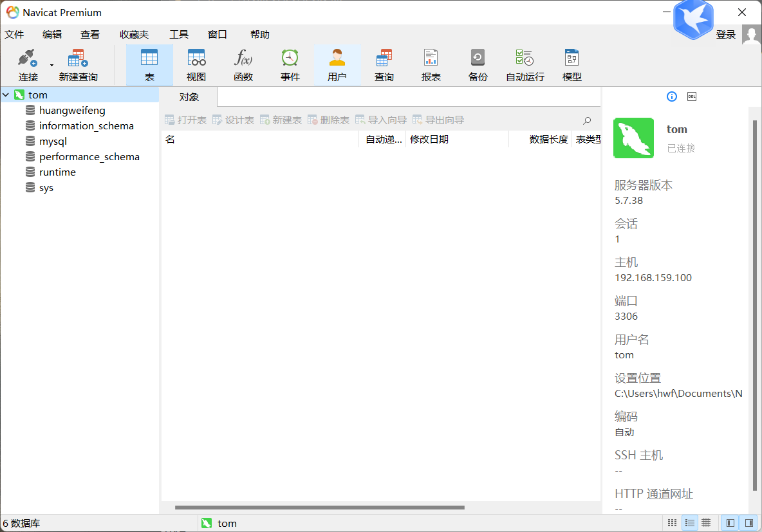Image resolution: width=762 pixels, height=532 pixels.
Task: Close the Navicat Premium window
Action: point(742,12)
